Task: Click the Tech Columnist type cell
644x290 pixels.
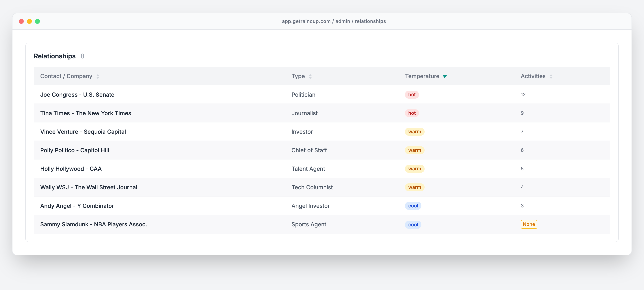Action: point(312,187)
